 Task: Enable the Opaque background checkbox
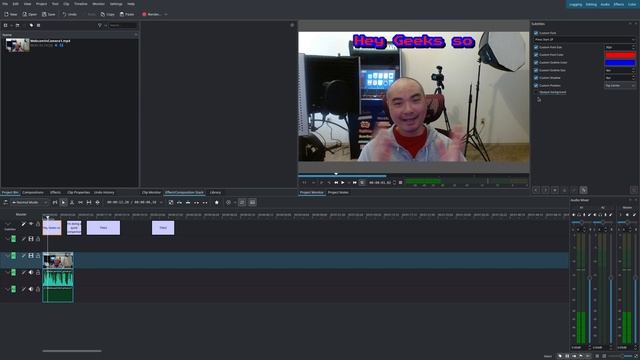coord(536,92)
